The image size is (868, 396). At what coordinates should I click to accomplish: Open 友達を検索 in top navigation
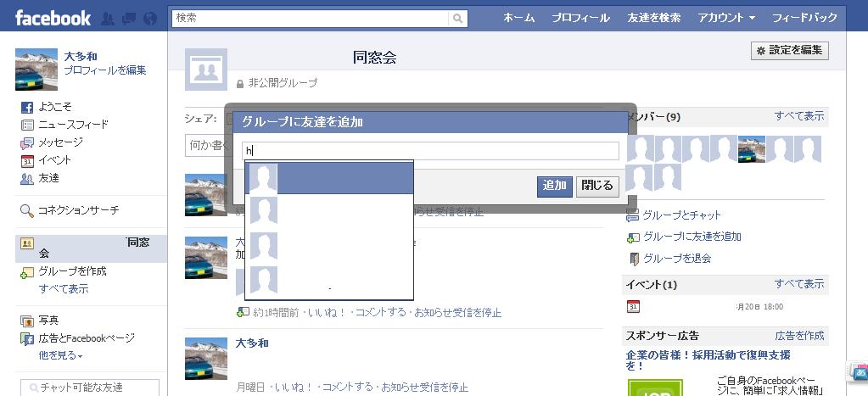[654, 18]
